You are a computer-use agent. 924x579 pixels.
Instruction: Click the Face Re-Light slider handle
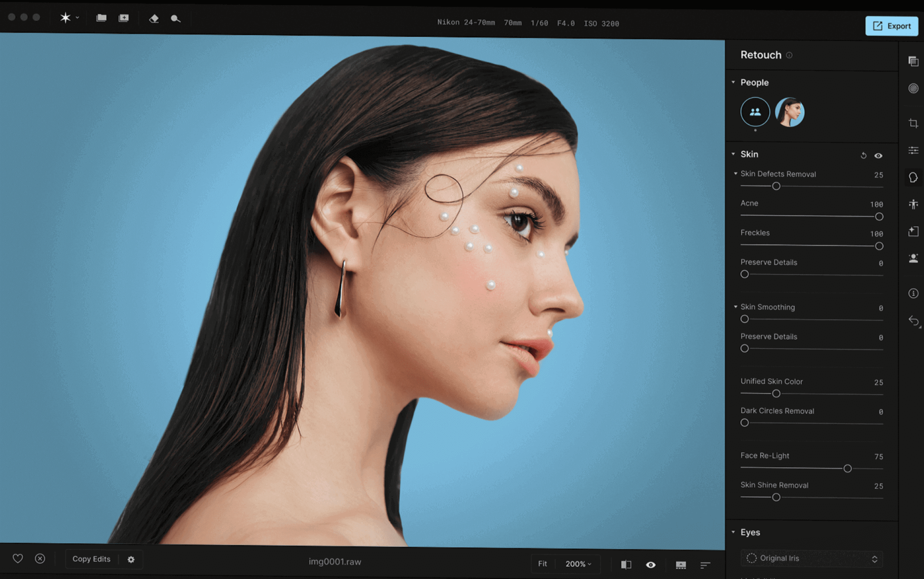pos(847,468)
